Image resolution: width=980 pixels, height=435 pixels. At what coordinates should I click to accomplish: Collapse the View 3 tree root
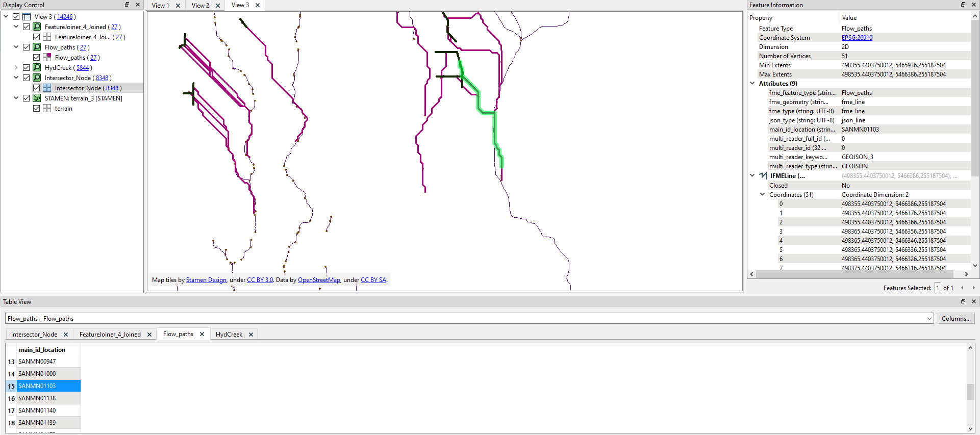click(6, 17)
